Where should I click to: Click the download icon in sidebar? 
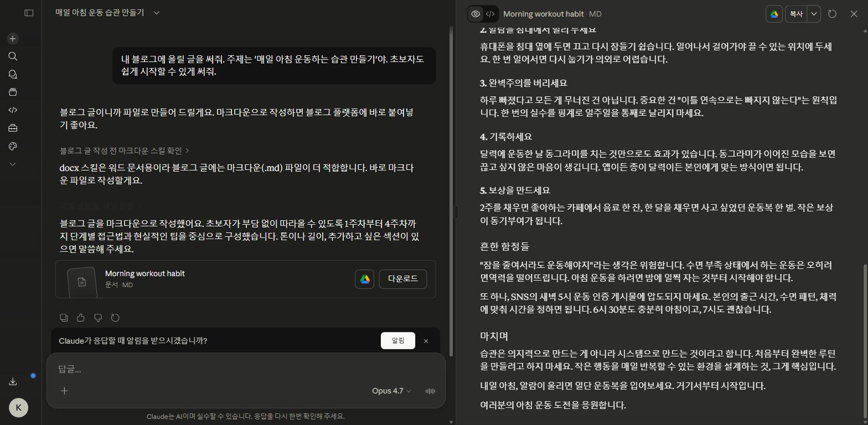point(13,381)
